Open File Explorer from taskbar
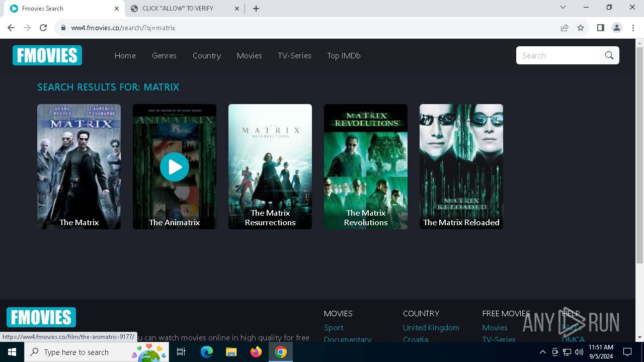Viewport: 644px width, 362px height. (231, 352)
